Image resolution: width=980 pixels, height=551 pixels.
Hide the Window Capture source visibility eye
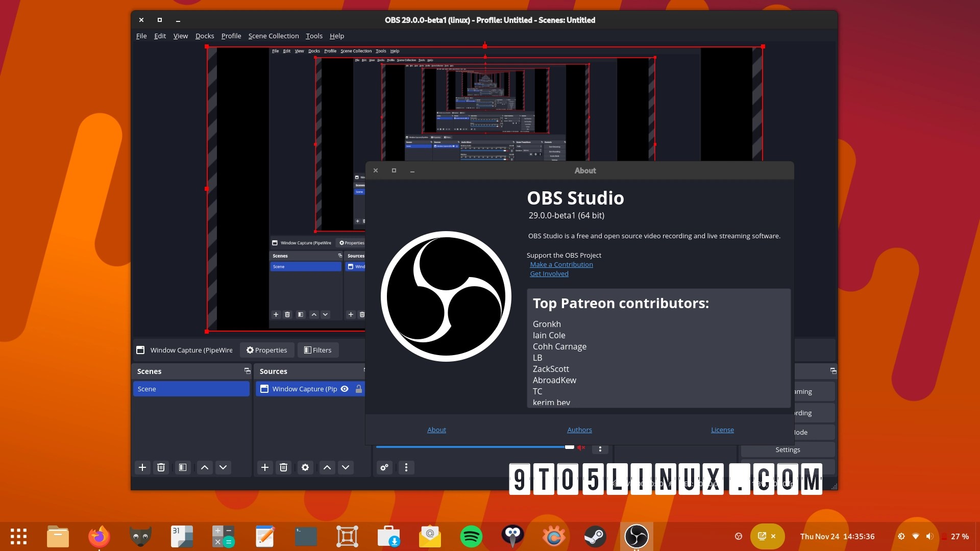(344, 389)
